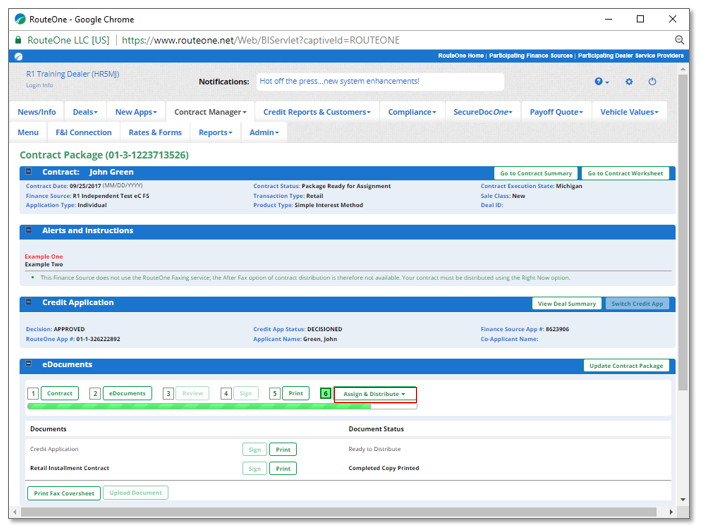702x530 pixels.
Task: Click step 3 Review button
Action: coord(193,393)
